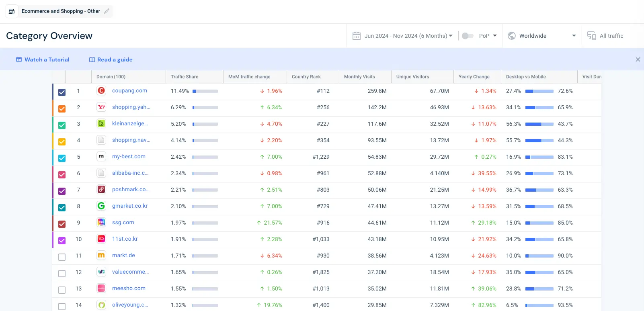
Task: Click the ssg.com favicon
Action: 101,223
